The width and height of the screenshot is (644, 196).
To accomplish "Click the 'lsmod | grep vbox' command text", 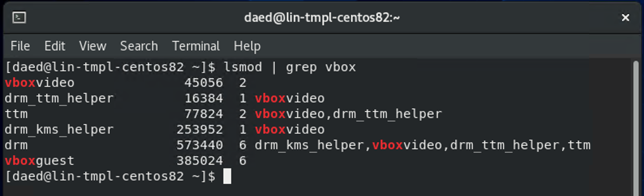I will point(290,67).
